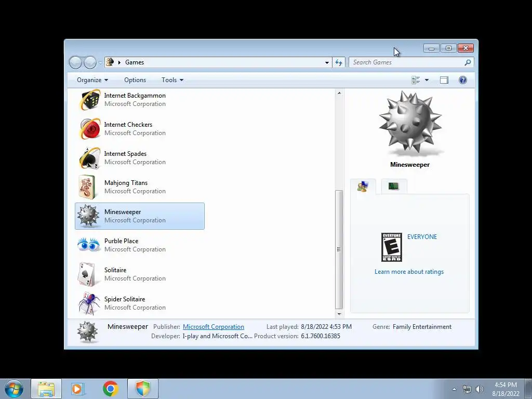532x399 pixels.
Task: Open Help with the question mark icon
Action: [x=463, y=80]
